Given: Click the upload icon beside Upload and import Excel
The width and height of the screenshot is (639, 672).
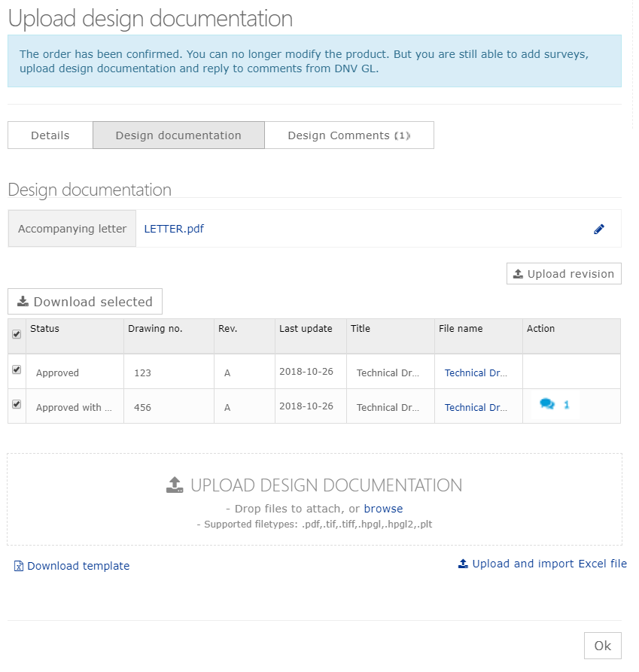Looking at the screenshot, I should click(464, 563).
